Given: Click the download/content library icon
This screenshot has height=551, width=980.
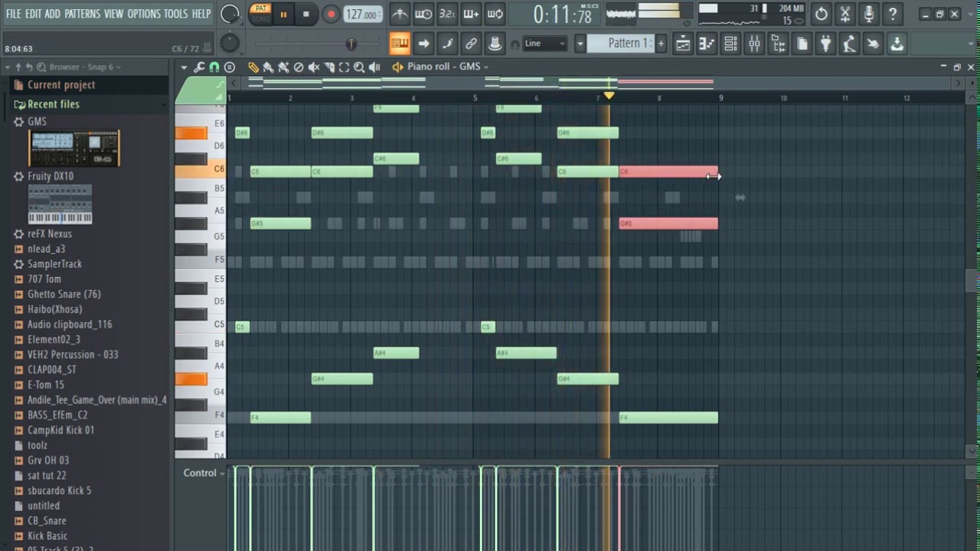Looking at the screenshot, I should pos(897,44).
